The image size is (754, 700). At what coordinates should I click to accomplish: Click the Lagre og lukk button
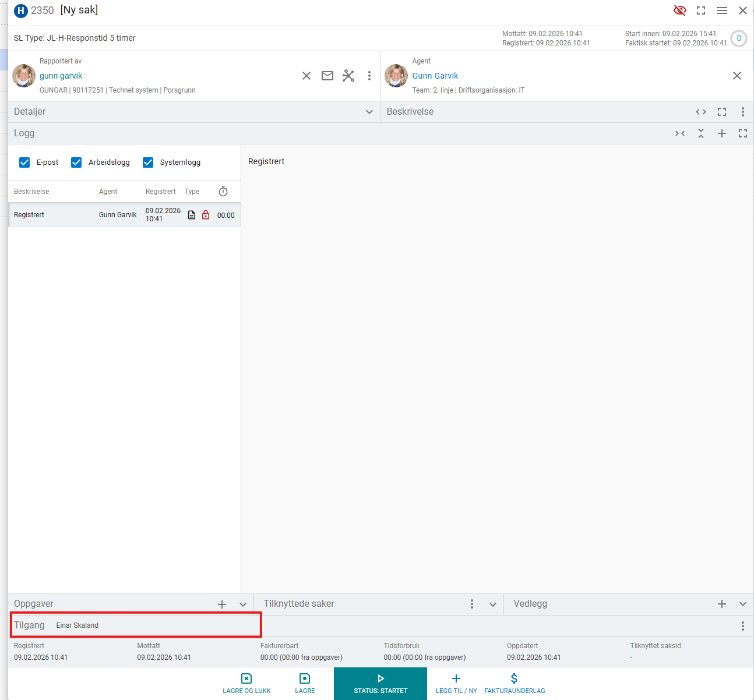pyautogui.click(x=246, y=684)
